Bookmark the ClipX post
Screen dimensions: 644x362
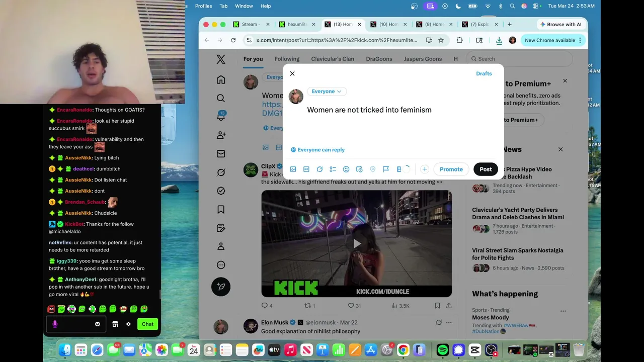coord(437,306)
